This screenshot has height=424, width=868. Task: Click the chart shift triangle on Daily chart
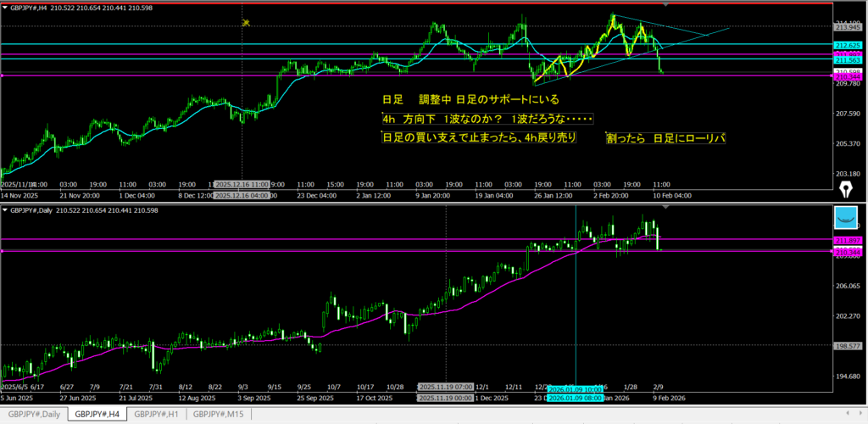[665, 208]
